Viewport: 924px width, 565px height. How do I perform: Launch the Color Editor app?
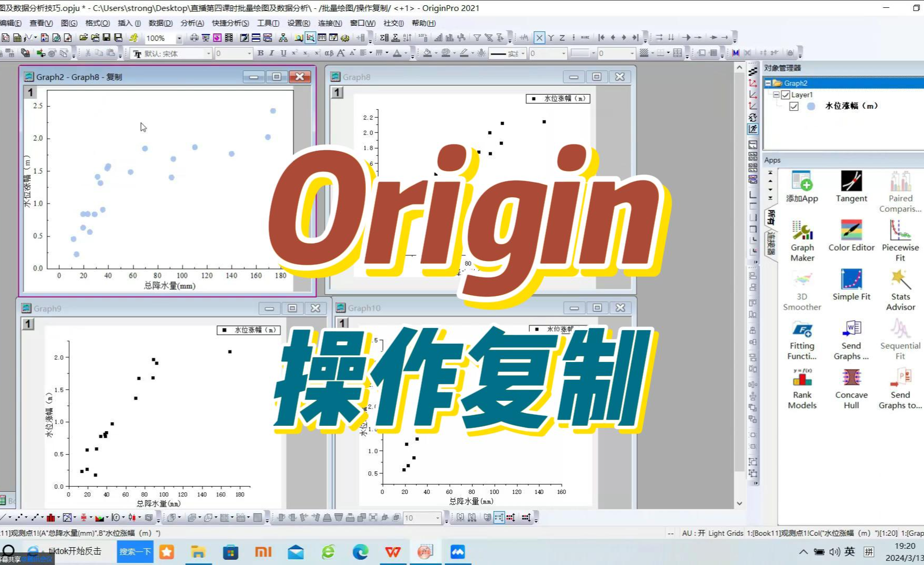(851, 236)
